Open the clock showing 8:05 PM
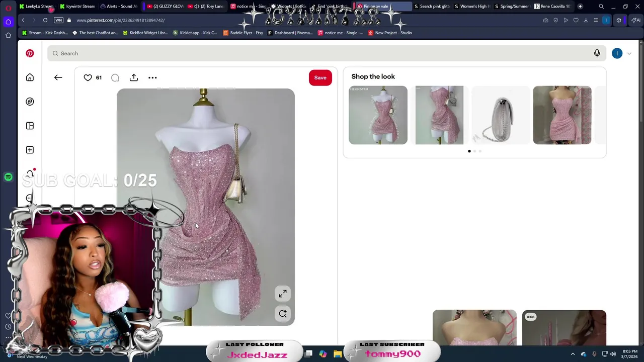Image resolution: width=644 pixels, height=362 pixels. coord(630,354)
